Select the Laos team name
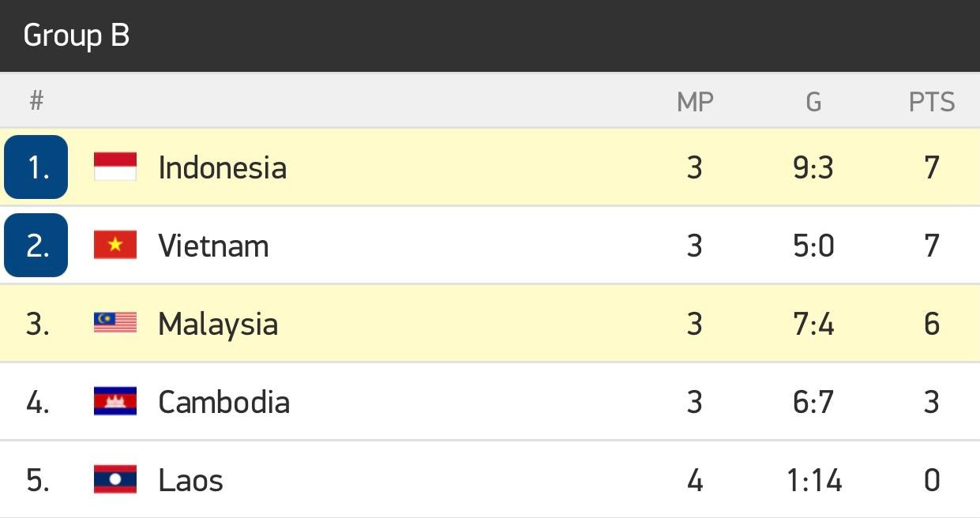980x518 pixels. pos(190,480)
